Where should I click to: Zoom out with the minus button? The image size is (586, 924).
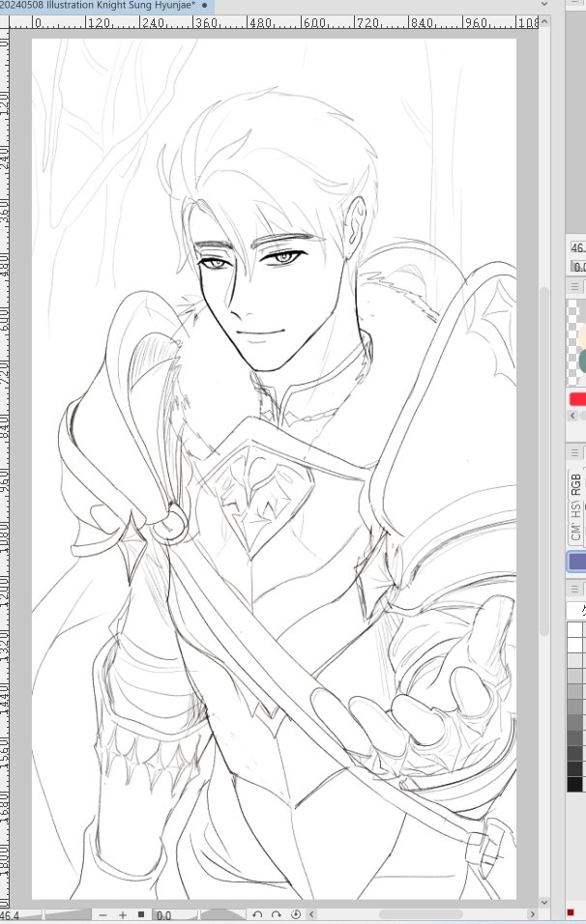coord(103,914)
